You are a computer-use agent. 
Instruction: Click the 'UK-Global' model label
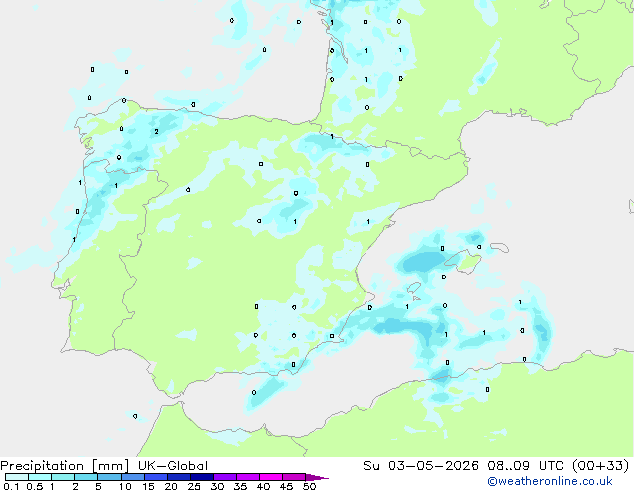point(173,466)
